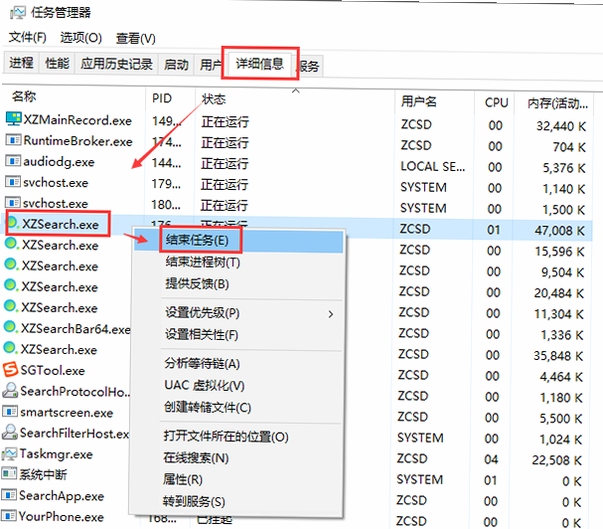Sort by the 内存(活动 column header
The height and width of the screenshot is (529, 603).
[557, 103]
